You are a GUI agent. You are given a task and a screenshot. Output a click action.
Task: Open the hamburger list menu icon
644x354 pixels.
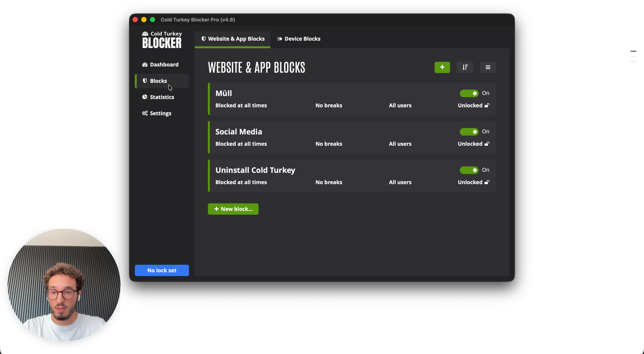pyautogui.click(x=488, y=67)
